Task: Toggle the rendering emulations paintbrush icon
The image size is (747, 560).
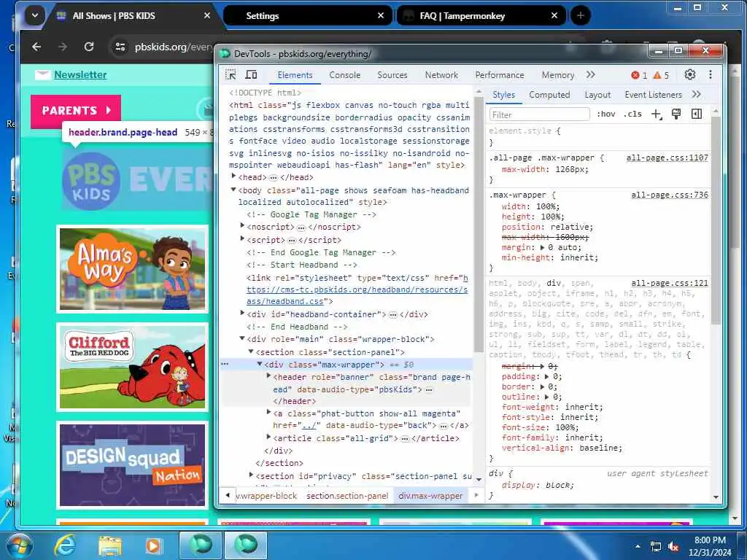Action: coord(676,114)
